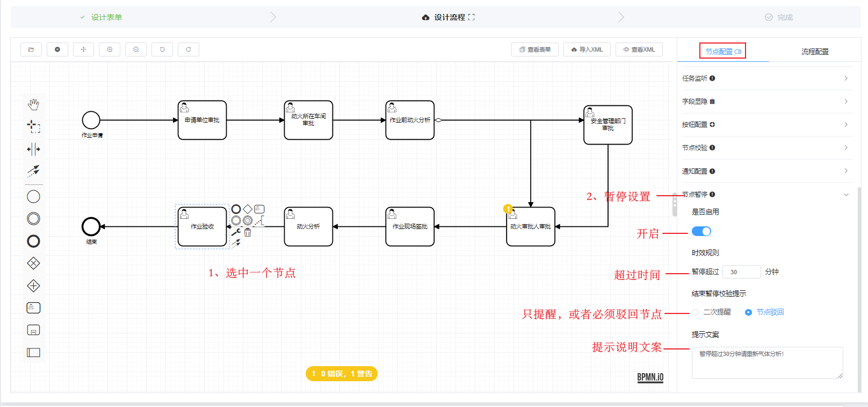
Task: Zoom in using the magnifier plus button
Action: 110,49
